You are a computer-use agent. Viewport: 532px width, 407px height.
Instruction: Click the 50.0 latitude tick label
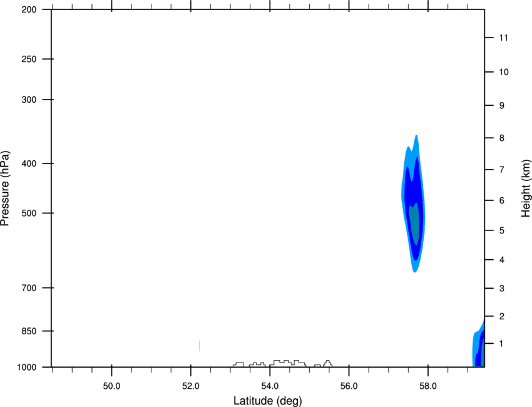tap(111, 386)
